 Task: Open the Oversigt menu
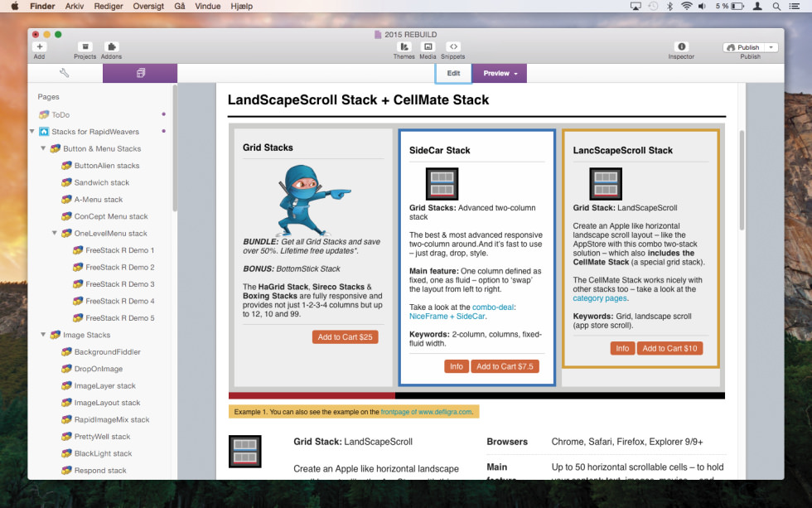(148, 6)
